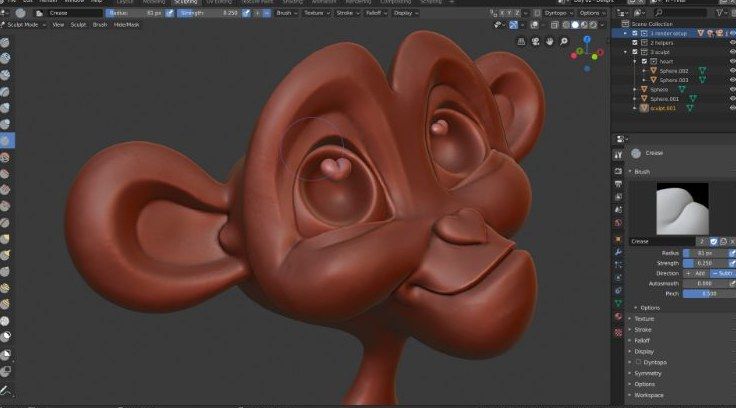Open the Modifiers wrench properties tab
Screen dimensions: 736x408
click(x=618, y=253)
